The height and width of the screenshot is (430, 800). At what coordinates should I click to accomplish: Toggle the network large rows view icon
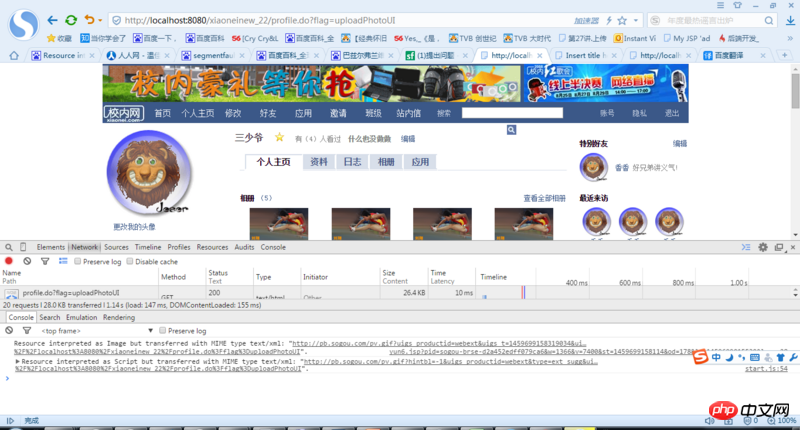pos(63,261)
